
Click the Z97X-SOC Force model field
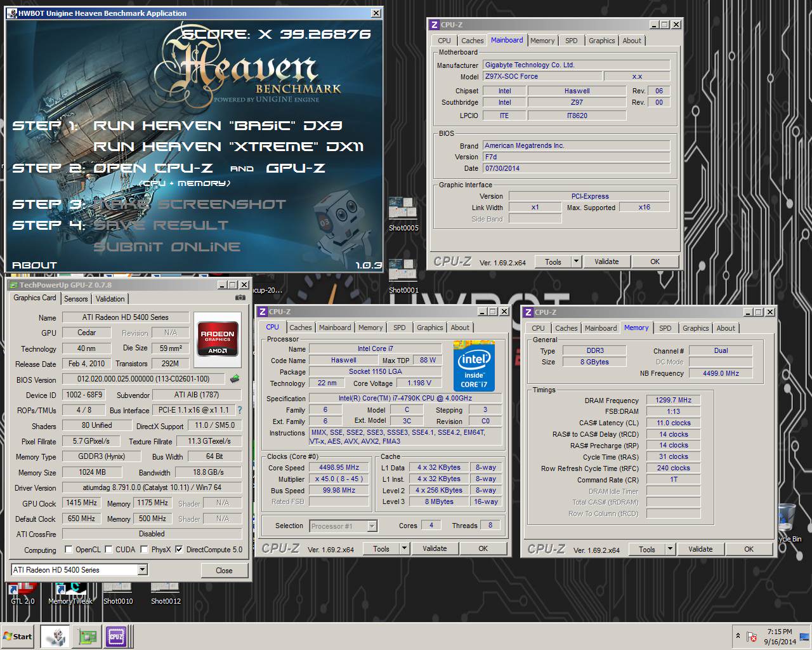(x=542, y=76)
